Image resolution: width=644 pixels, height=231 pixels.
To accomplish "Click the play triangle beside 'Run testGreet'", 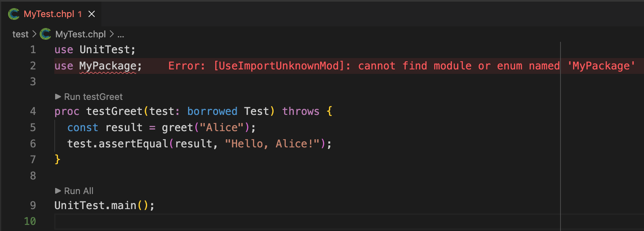I will click(x=58, y=97).
